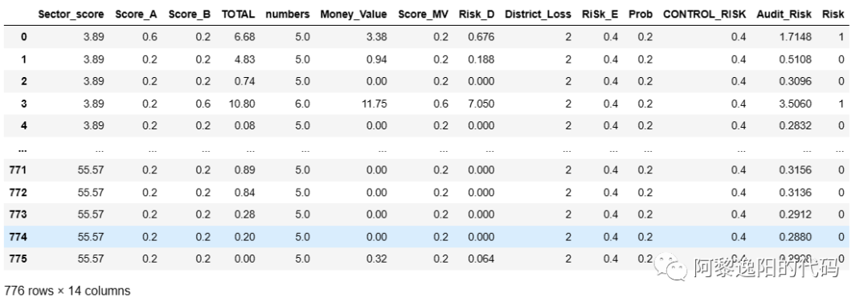This screenshot has height=306, width=868.
Task: Select row index 3
Action: pos(24,104)
